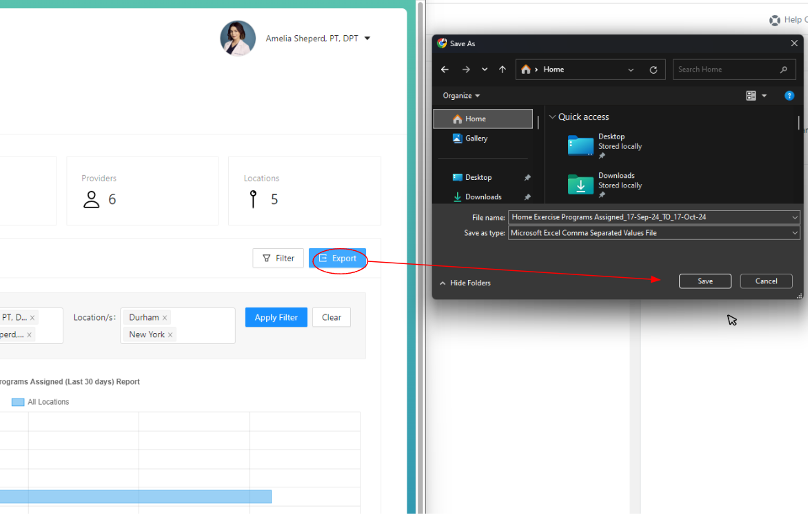Viewport: 812px width, 515px height.
Task: Toggle the All Locations legend swatch
Action: [18, 402]
